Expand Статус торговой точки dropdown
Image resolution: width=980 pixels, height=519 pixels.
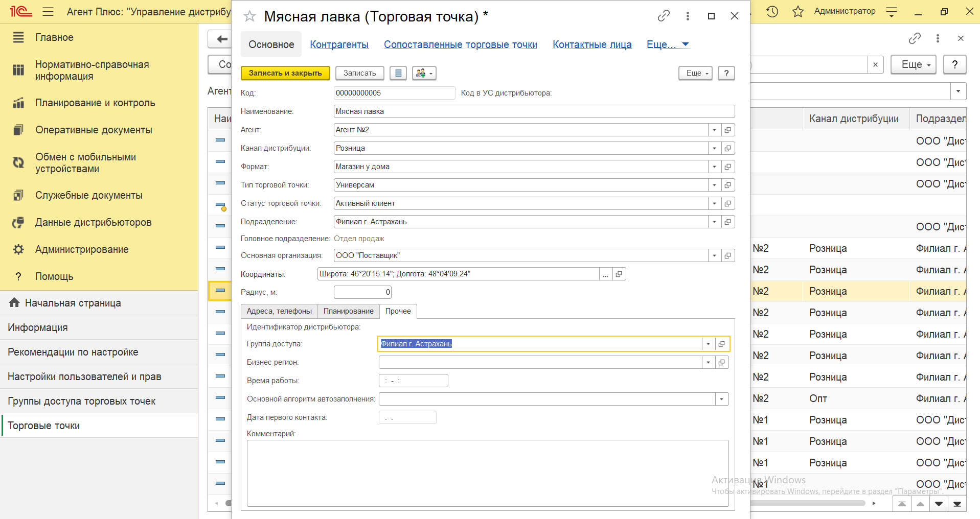click(715, 203)
